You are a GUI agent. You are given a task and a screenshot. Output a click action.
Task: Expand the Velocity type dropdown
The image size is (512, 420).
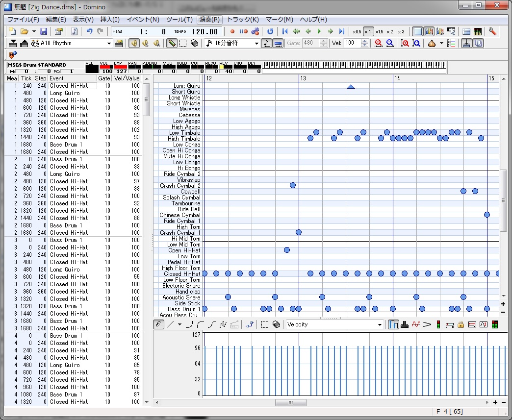(380, 324)
